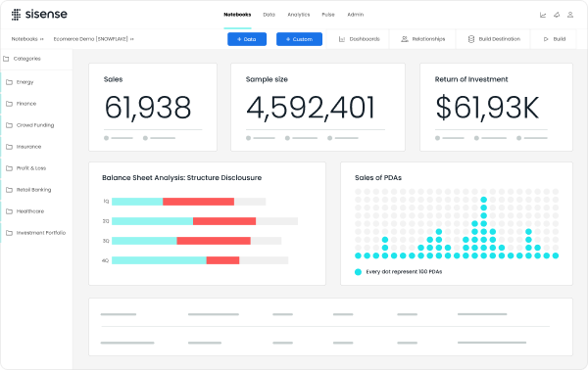
Task: Click the + Custom button
Action: (x=299, y=39)
